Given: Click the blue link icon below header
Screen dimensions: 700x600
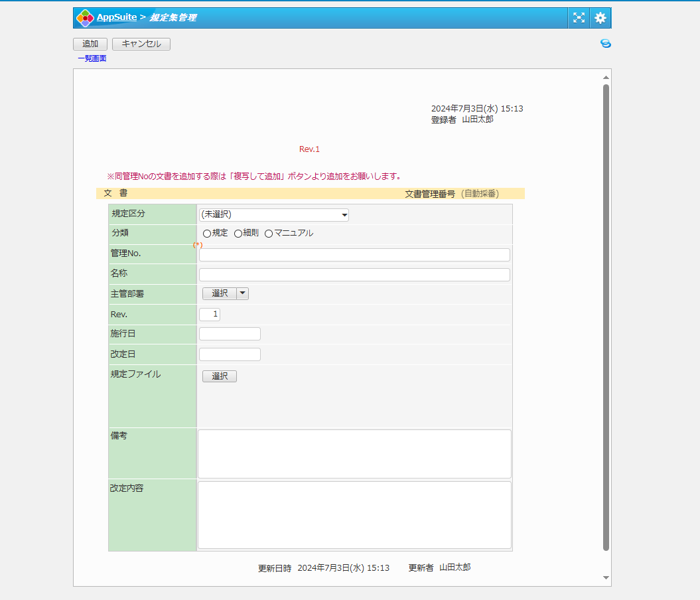Looking at the screenshot, I should click(605, 44).
